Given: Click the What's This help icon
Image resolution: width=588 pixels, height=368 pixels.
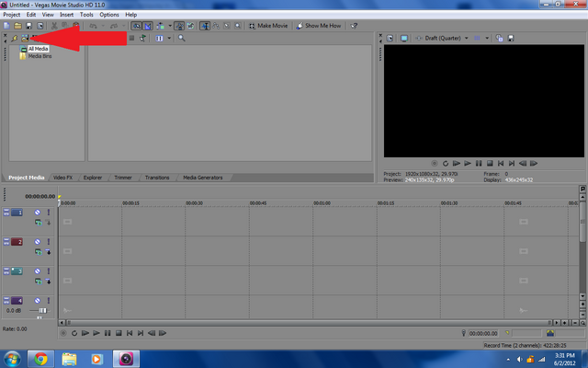Looking at the screenshot, I should pos(354,26).
